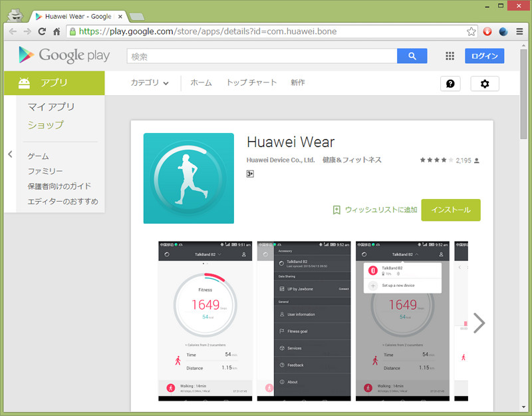This screenshot has width=532, height=416.
Task: Click the page vertical scrollbar thumb
Action: click(x=523, y=94)
